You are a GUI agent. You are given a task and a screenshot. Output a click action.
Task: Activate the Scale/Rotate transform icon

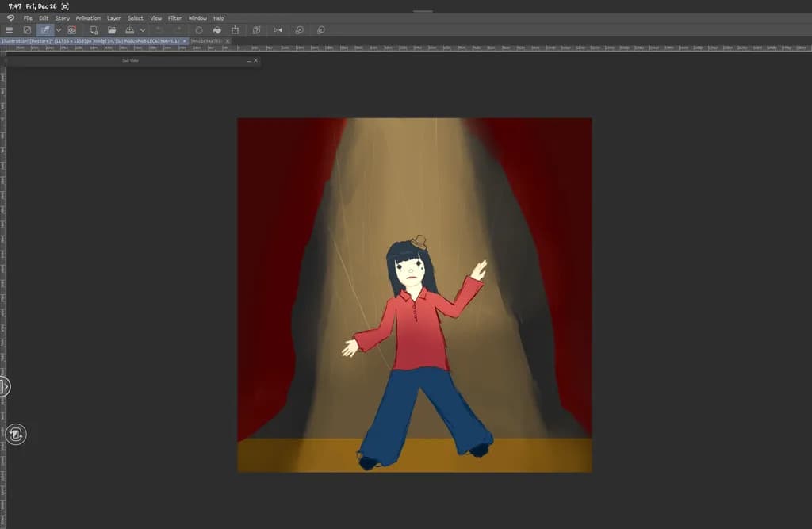pos(235,30)
